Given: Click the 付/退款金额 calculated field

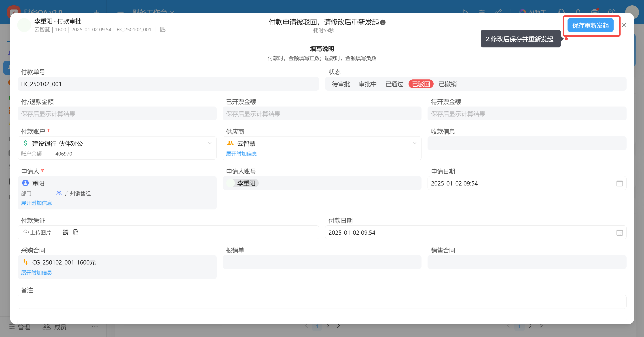Looking at the screenshot, I should pyautogui.click(x=117, y=114).
